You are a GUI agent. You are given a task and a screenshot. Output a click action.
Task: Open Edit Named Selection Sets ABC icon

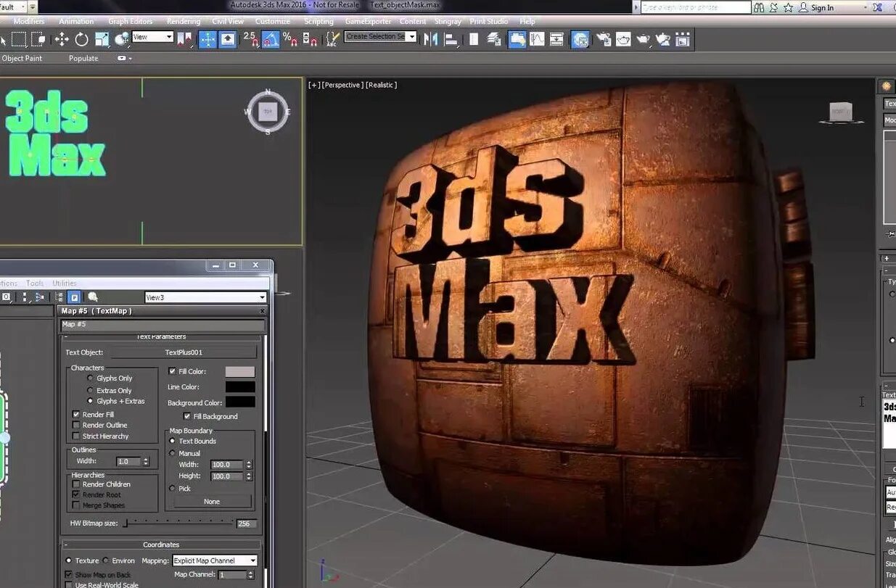(332, 39)
